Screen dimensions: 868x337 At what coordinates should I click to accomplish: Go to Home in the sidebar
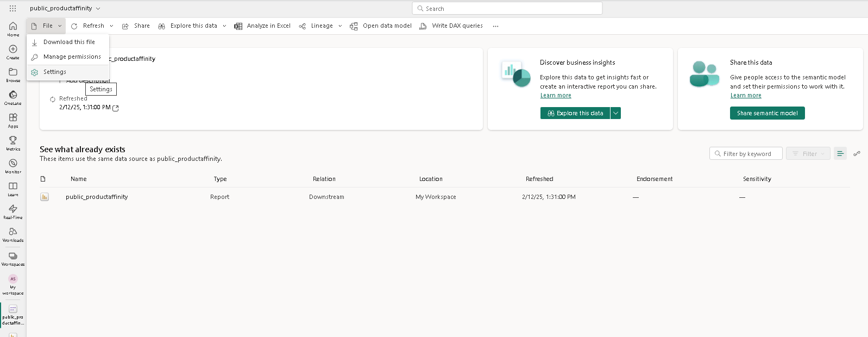[13, 29]
